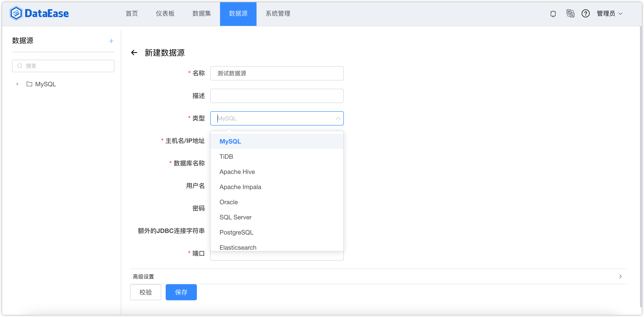Expand the 高级设置 section
Screen dimensions: 644x317
tap(143, 276)
